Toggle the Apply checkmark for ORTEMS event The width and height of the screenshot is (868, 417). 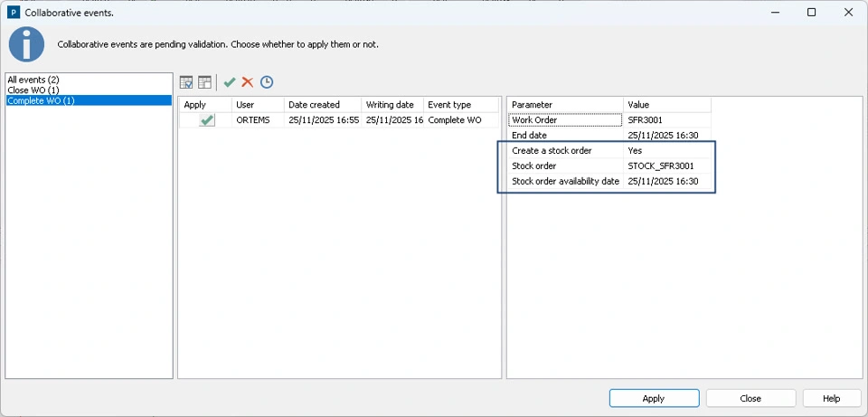point(207,119)
